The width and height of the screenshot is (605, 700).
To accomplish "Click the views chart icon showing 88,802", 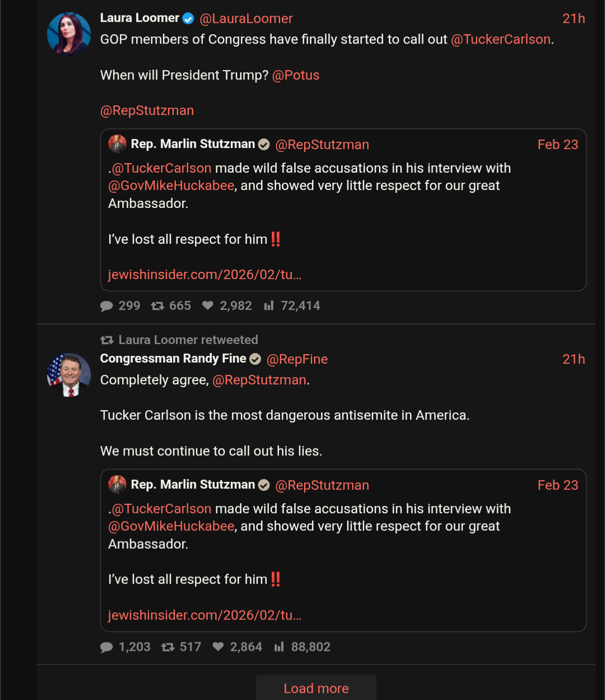I will pyautogui.click(x=279, y=647).
